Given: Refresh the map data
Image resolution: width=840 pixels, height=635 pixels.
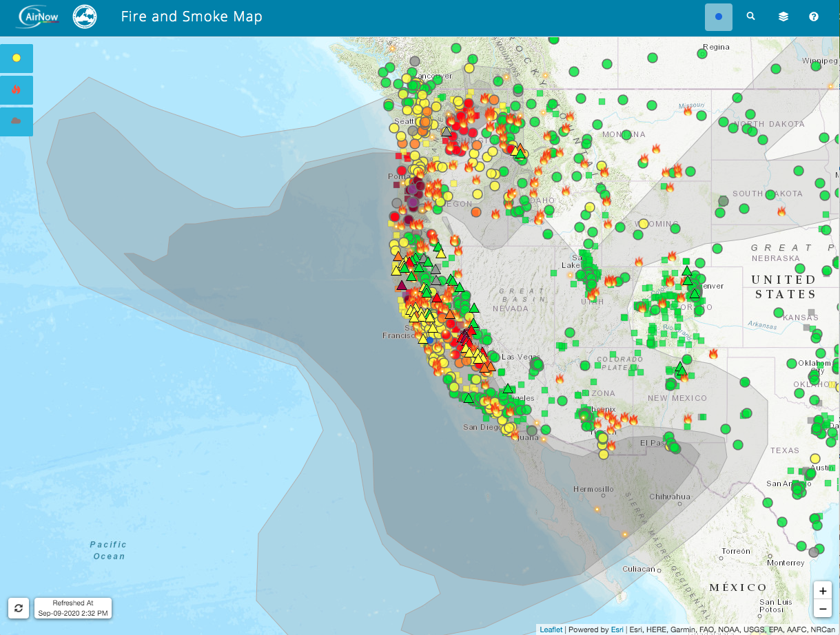Looking at the screenshot, I should click(18, 608).
